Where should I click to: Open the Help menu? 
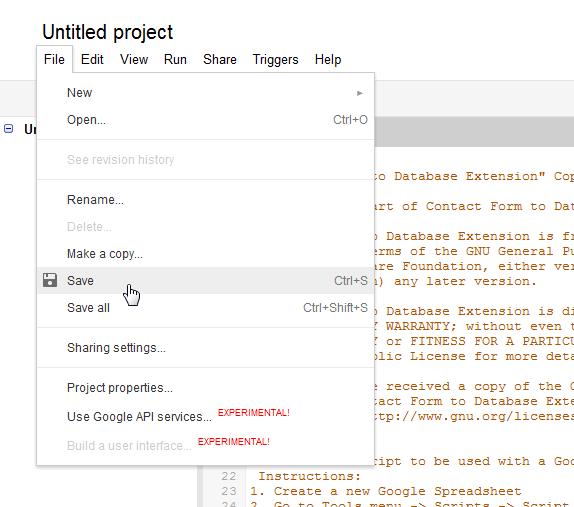[328, 59]
